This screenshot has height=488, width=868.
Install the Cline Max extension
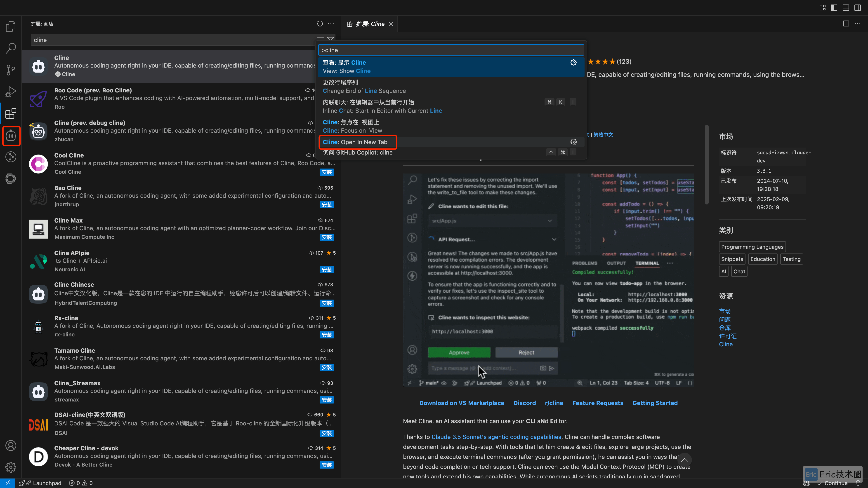click(326, 237)
